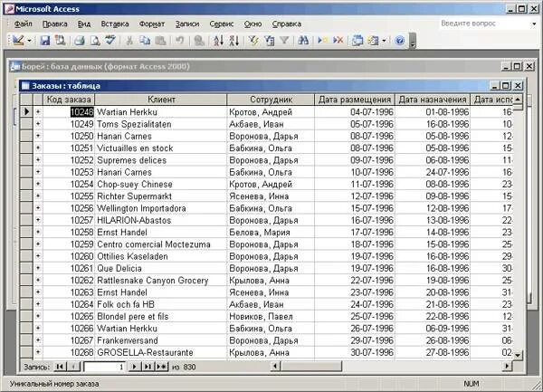Image resolution: width=543 pixels, height=392 pixels.
Task: Expand subdatasheet for order 10251
Action: click(x=38, y=148)
